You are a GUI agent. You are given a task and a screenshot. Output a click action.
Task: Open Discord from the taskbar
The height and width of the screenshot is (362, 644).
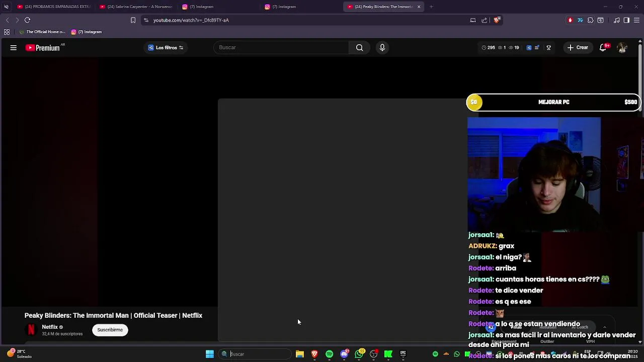pos(344,354)
